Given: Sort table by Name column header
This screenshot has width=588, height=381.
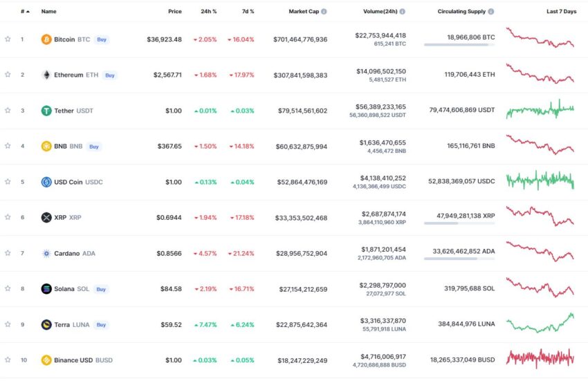Looking at the screenshot, I should click(x=48, y=12).
